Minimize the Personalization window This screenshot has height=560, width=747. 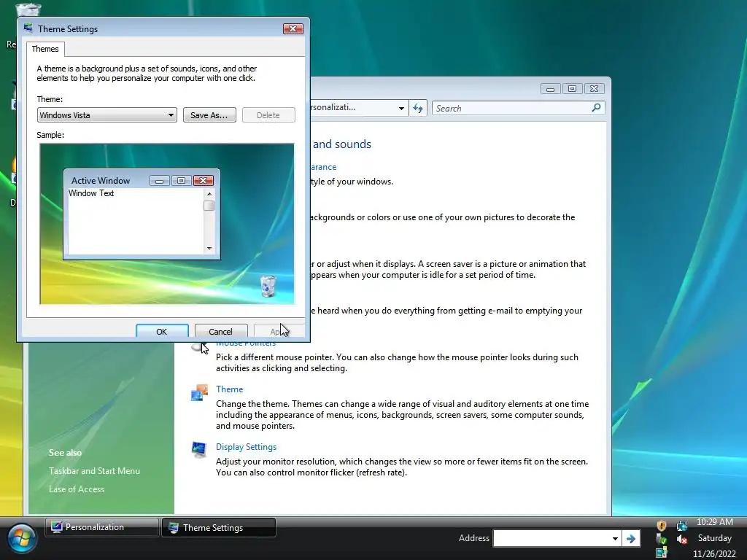(550, 88)
